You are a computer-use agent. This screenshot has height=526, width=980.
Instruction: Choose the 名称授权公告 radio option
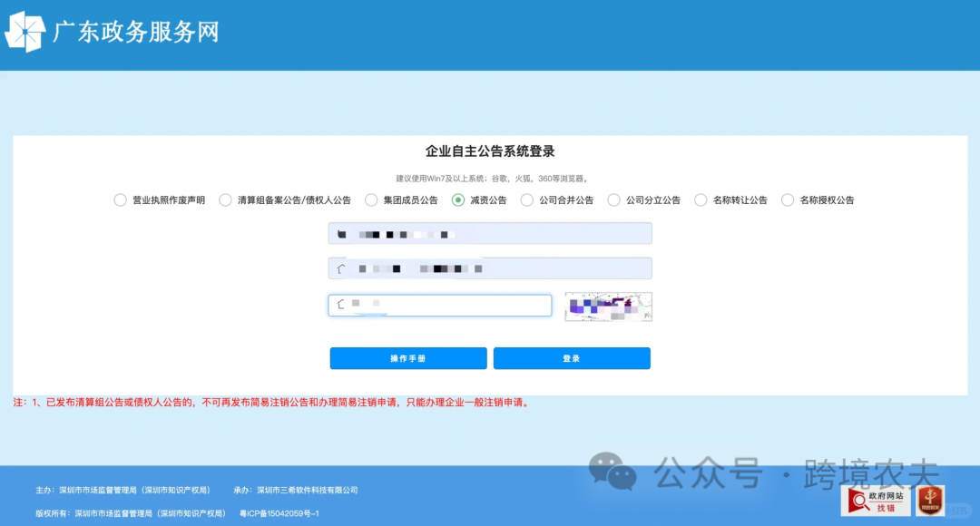pos(788,200)
